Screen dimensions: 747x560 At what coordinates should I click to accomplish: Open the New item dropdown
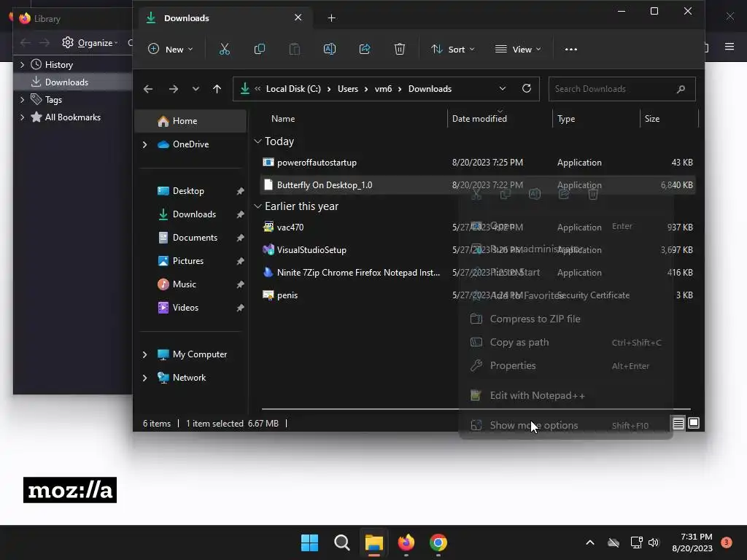click(171, 49)
